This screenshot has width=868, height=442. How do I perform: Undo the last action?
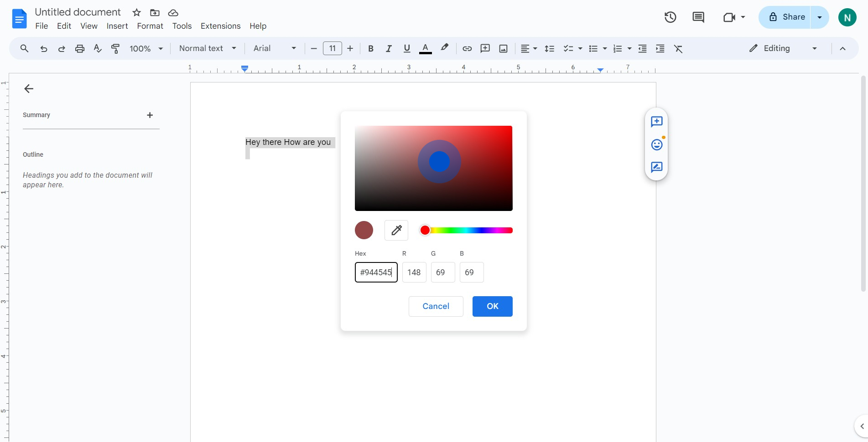coord(44,49)
